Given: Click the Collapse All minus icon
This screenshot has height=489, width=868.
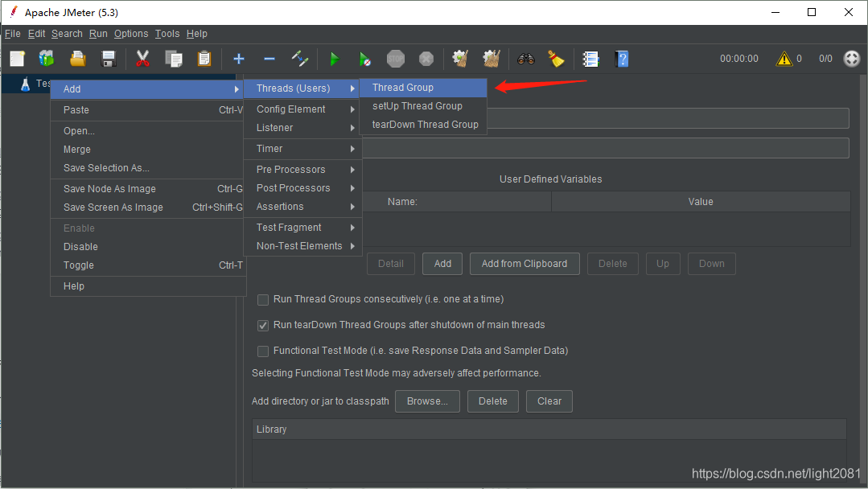Looking at the screenshot, I should [269, 59].
